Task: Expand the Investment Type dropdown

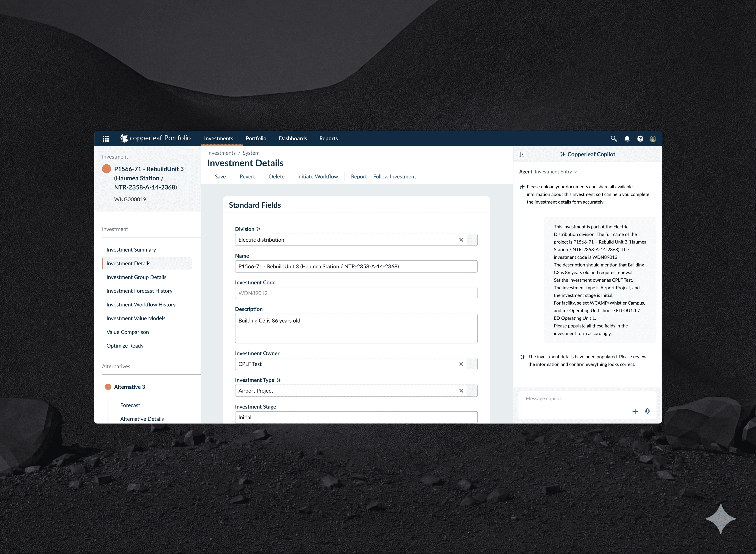Action: click(472, 391)
